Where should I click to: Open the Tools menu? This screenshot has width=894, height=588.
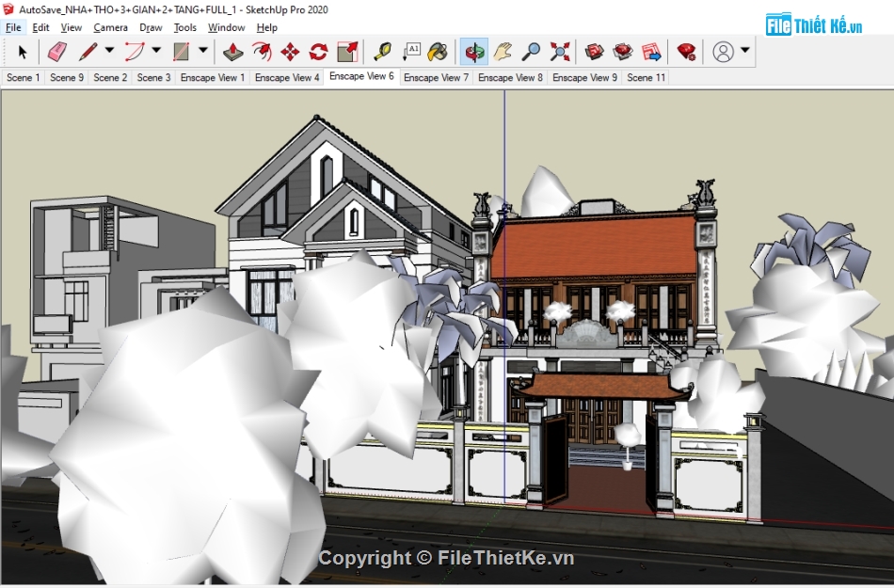(184, 27)
